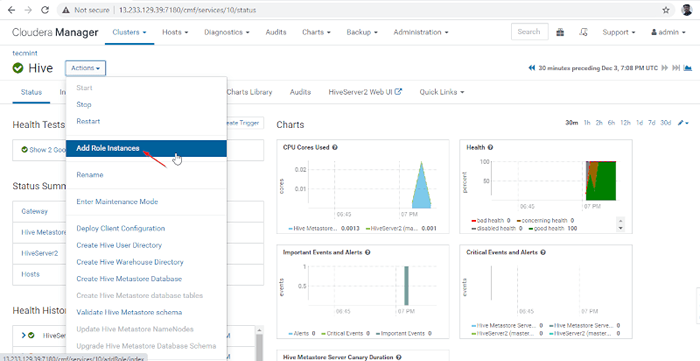Open the parcels gift box icon
Viewport: 700px width, 361px height.
(560, 32)
